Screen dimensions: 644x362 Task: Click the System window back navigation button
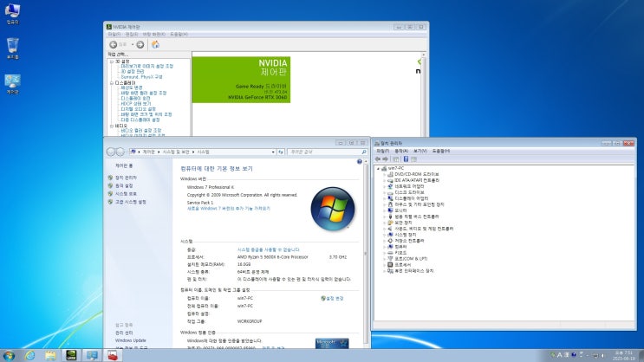coord(110,152)
